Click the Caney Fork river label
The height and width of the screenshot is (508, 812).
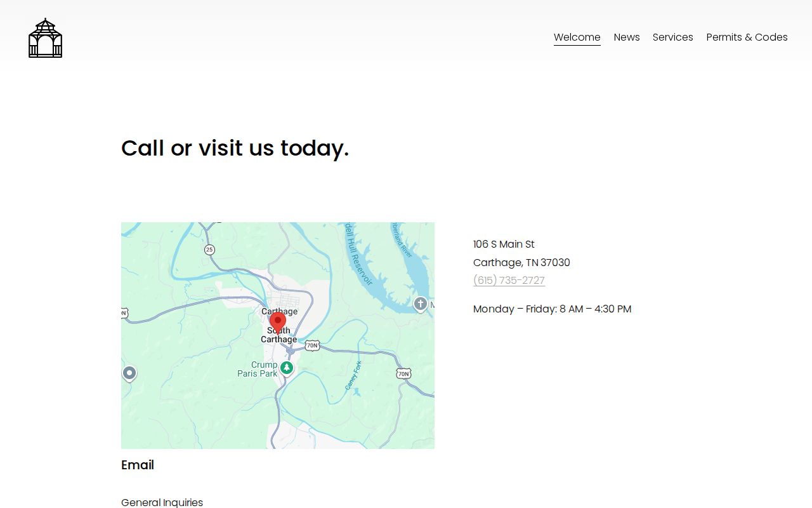[353, 375]
